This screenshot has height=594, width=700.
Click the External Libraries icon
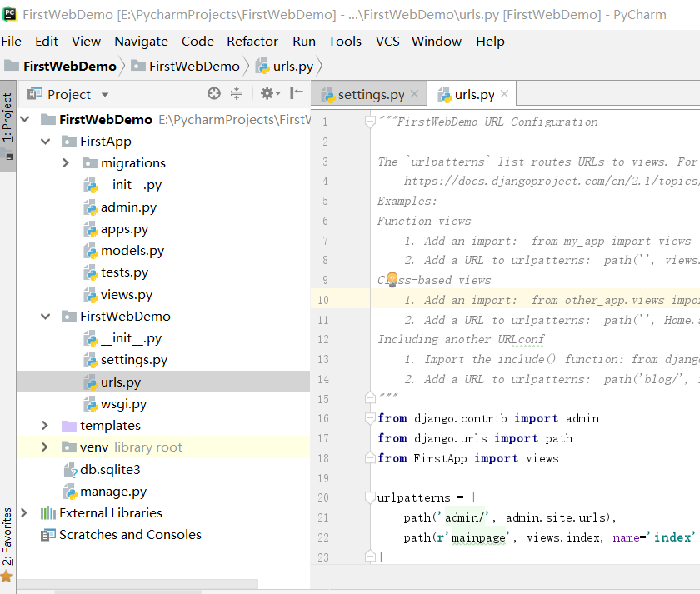click(47, 513)
